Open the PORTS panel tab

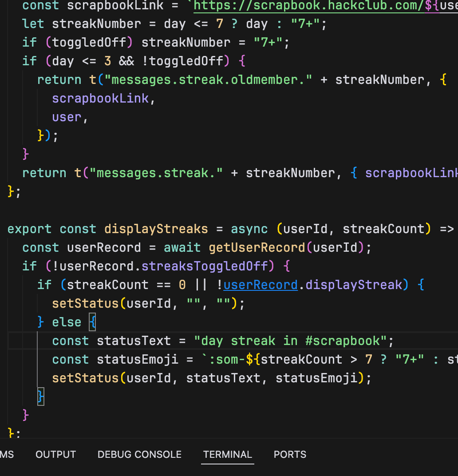(290, 454)
